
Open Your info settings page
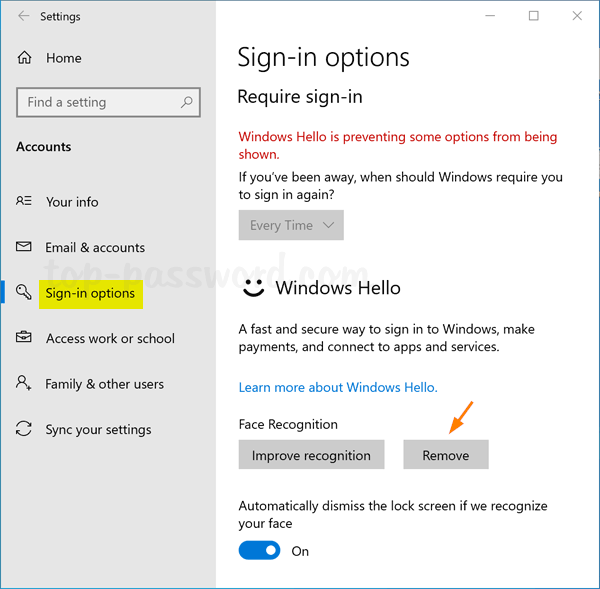(72, 202)
